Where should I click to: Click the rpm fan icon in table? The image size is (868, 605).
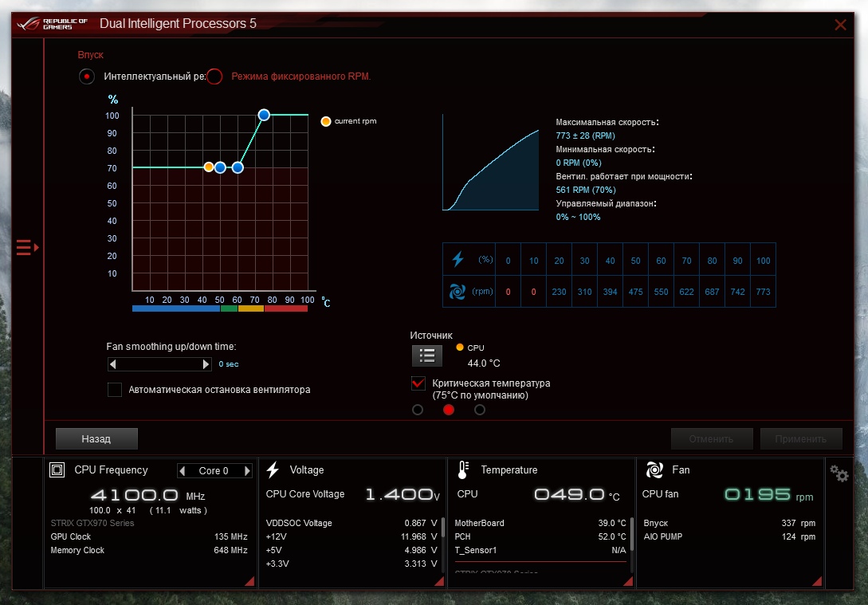[458, 291]
